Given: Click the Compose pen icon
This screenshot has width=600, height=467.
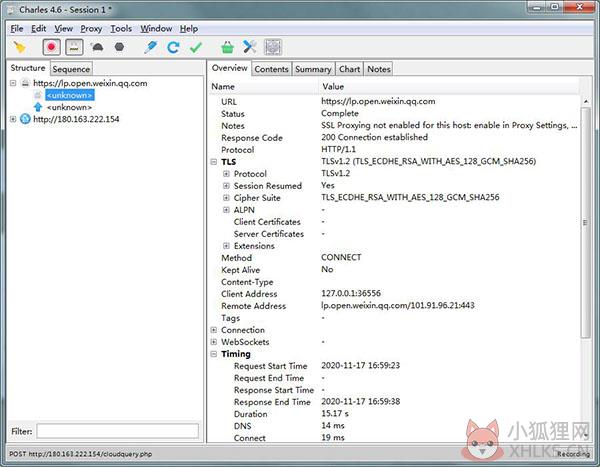Looking at the screenshot, I should [x=150, y=47].
